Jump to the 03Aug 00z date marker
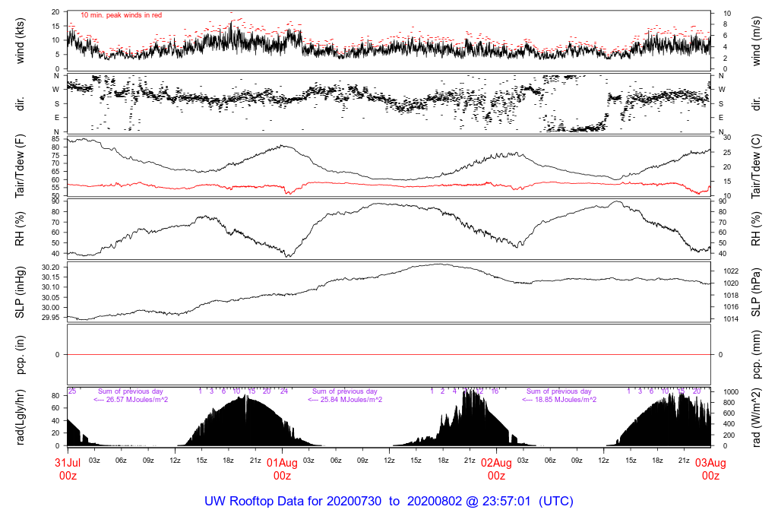 coord(710,469)
